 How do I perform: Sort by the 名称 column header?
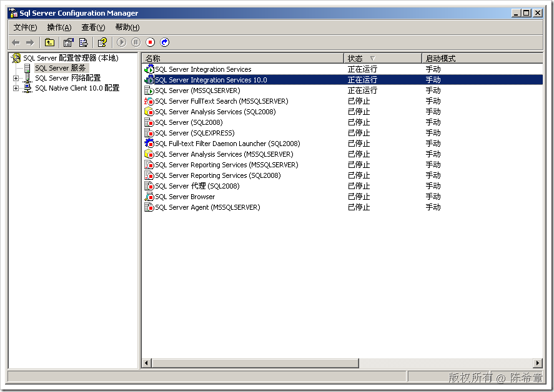pyautogui.click(x=243, y=58)
